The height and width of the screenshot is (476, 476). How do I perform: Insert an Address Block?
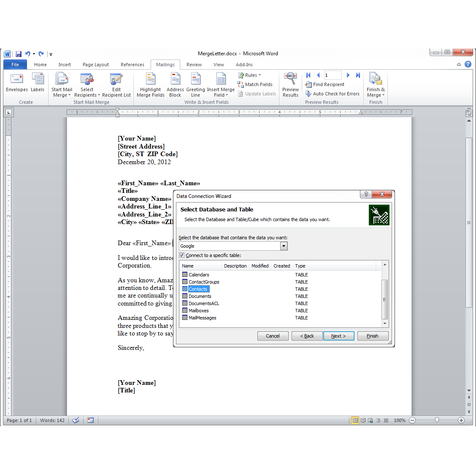pyautogui.click(x=175, y=85)
